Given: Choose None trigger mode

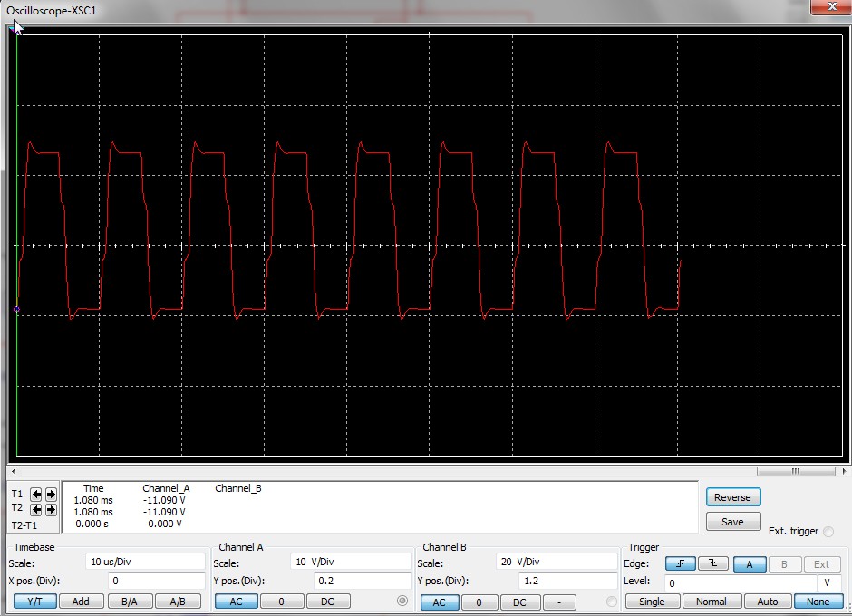Looking at the screenshot, I should (x=818, y=602).
